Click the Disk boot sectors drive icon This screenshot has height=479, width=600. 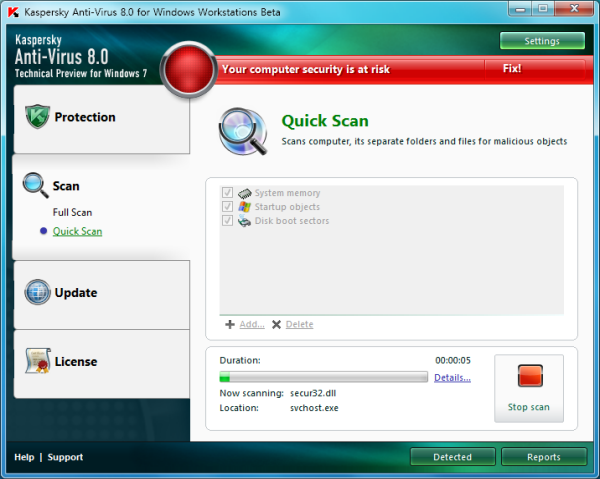tap(245, 221)
